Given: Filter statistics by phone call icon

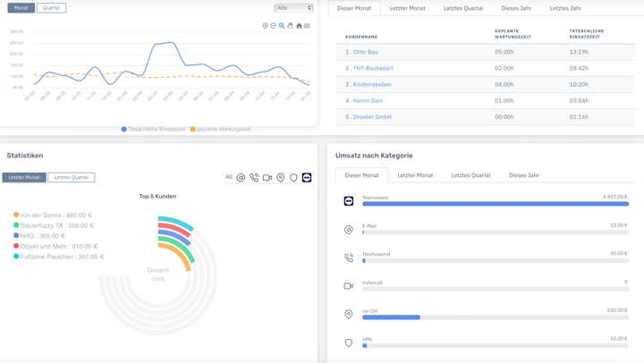Looking at the screenshot, I should (x=254, y=178).
